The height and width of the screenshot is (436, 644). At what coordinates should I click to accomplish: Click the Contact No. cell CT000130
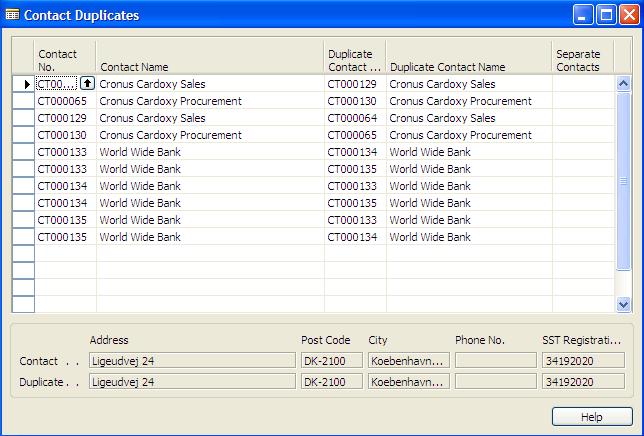point(65,135)
